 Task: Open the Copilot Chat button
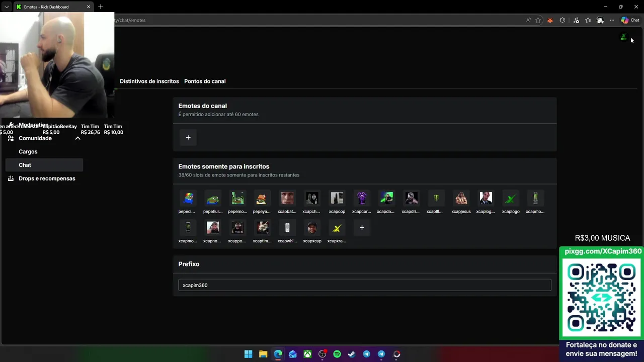pos(630,20)
